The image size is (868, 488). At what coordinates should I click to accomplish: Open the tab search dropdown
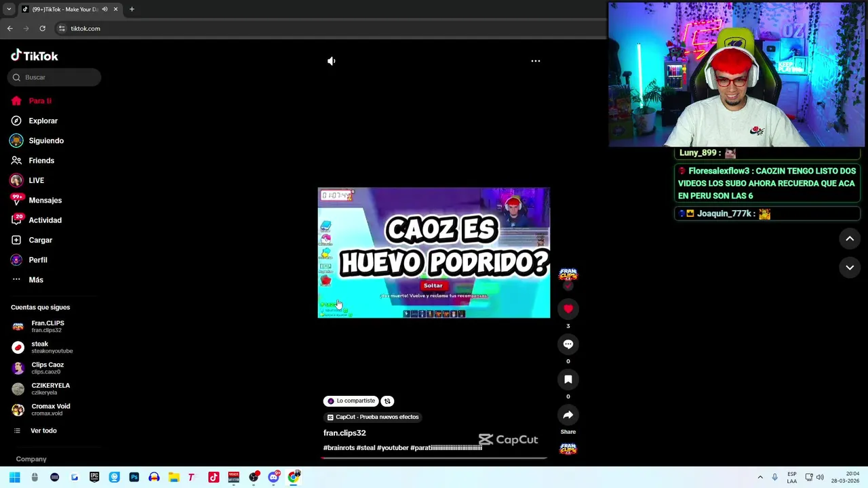[8, 9]
